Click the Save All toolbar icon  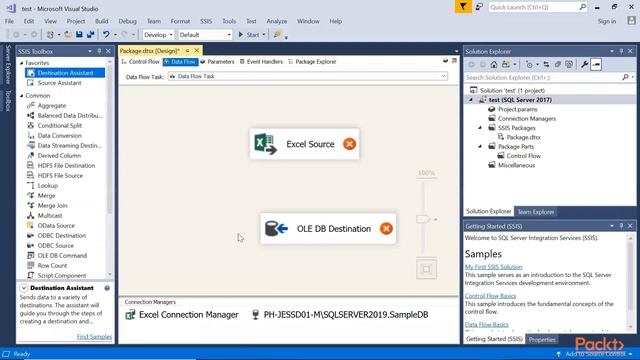tap(90, 35)
